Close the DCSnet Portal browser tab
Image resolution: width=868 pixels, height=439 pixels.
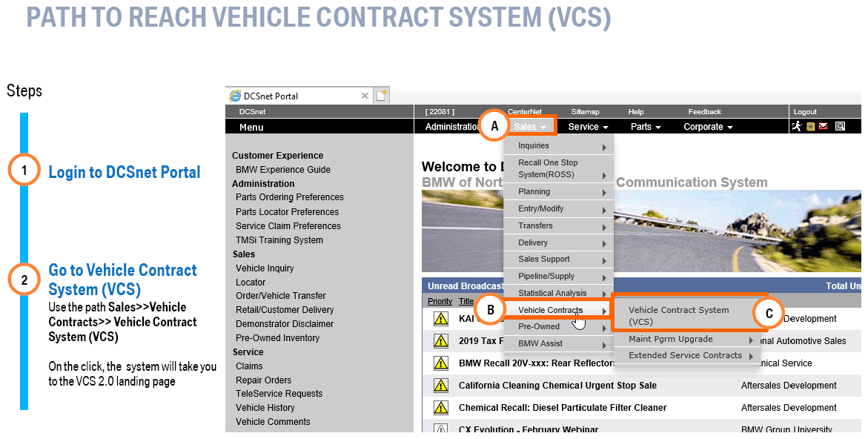(365, 96)
